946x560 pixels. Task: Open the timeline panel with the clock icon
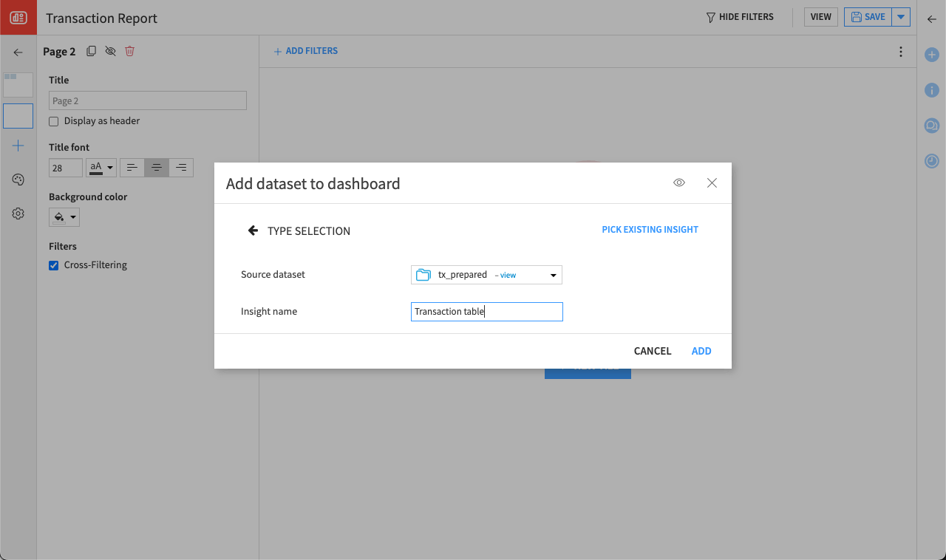(x=931, y=161)
